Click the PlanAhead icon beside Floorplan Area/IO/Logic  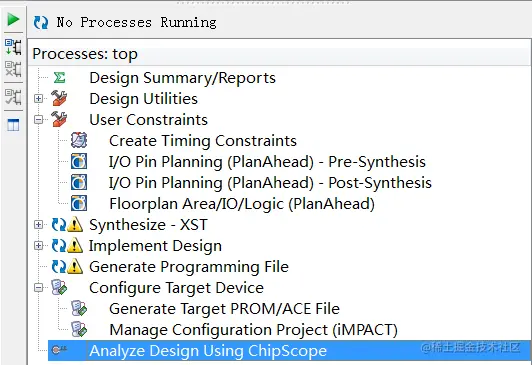click(79, 204)
